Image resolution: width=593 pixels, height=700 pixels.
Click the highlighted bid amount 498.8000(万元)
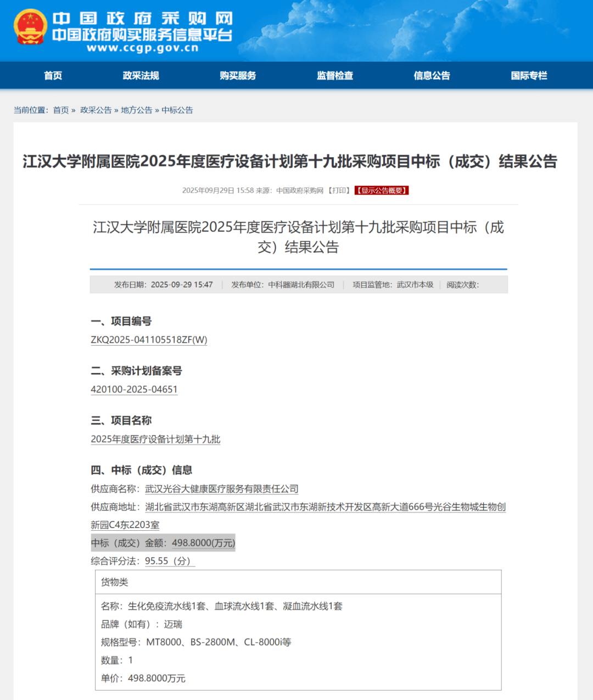coord(203,543)
